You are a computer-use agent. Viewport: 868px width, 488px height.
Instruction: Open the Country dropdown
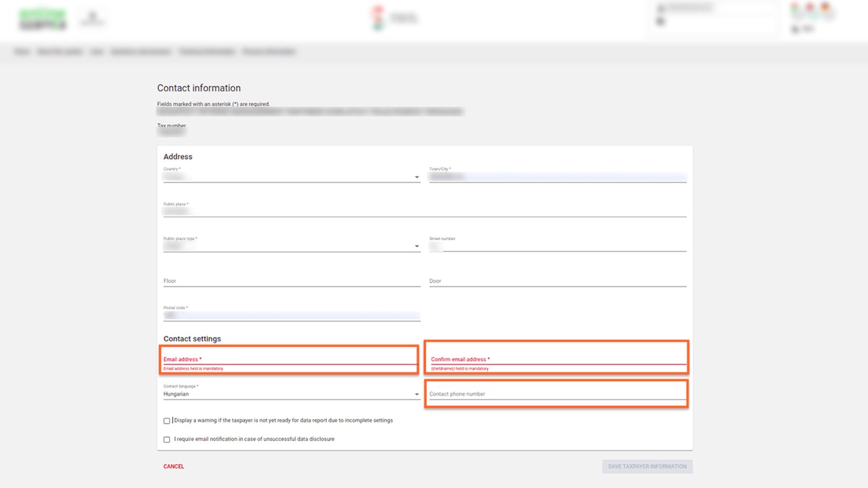[417, 177]
